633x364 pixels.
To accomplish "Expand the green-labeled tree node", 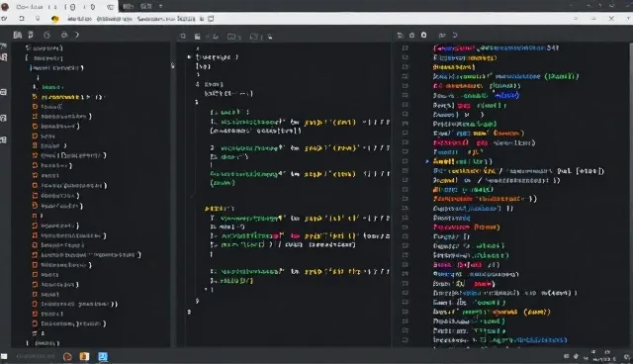I will 35,87.
